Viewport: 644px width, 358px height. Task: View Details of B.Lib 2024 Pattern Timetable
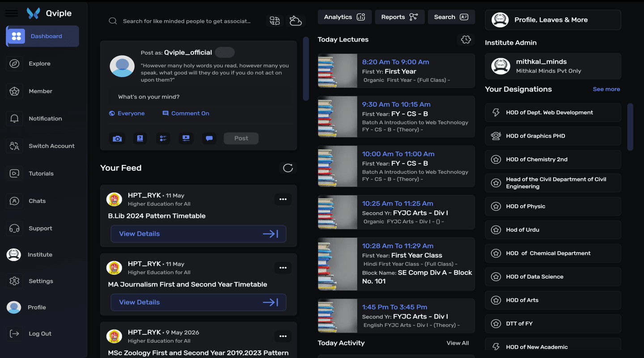tap(198, 234)
